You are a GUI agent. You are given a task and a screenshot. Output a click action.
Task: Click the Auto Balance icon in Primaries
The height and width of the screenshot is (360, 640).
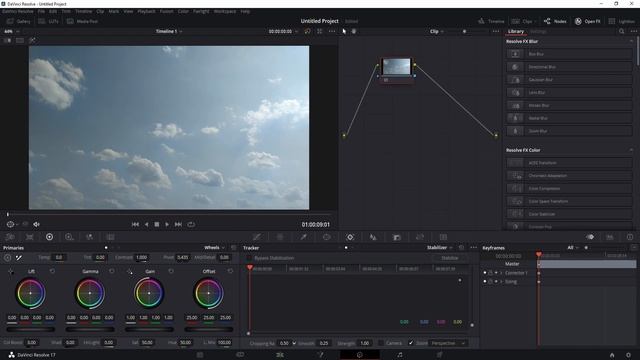(x=8, y=258)
